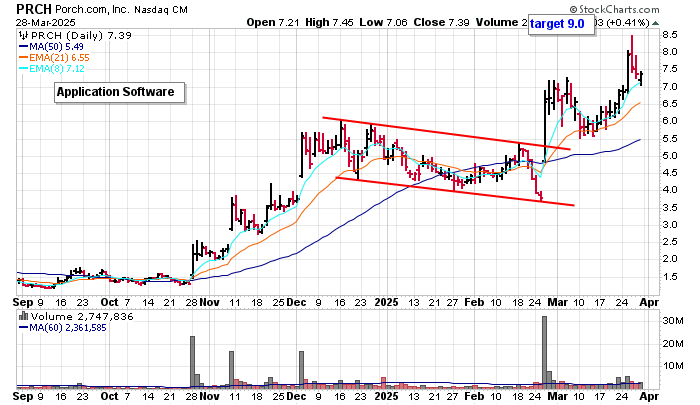The height and width of the screenshot is (405, 700).
Task: Select the 'target 9.0' annotation box
Action: 562,24
